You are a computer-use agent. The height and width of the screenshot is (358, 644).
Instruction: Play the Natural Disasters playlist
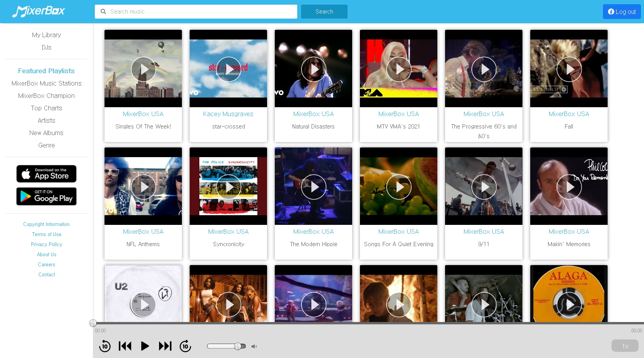point(313,69)
